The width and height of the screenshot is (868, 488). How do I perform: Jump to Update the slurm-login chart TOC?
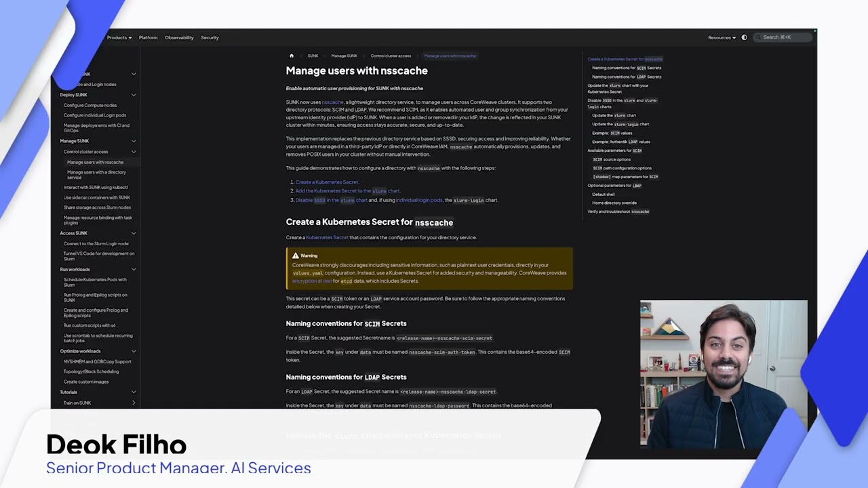pyautogui.click(x=620, y=124)
